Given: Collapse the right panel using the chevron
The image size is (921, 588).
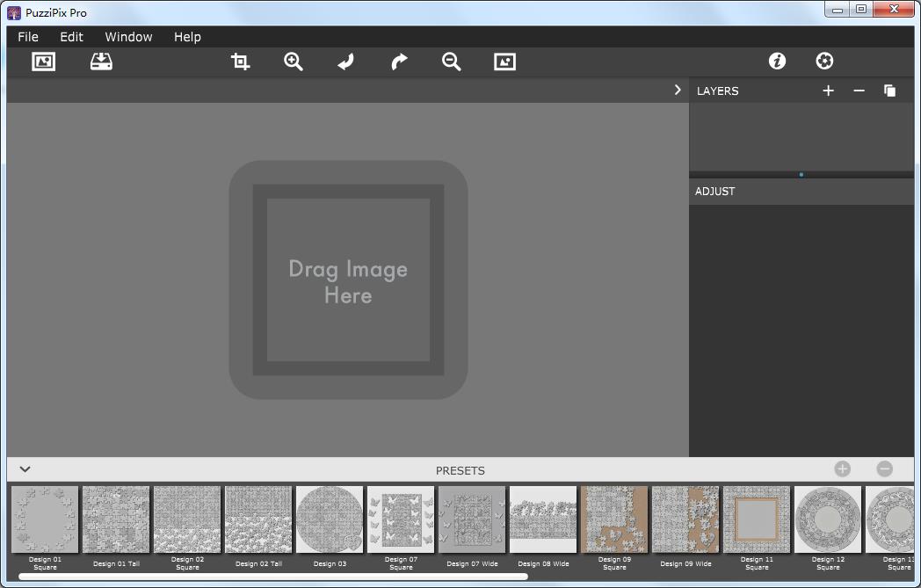Looking at the screenshot, I should click(x=678, y=90).
